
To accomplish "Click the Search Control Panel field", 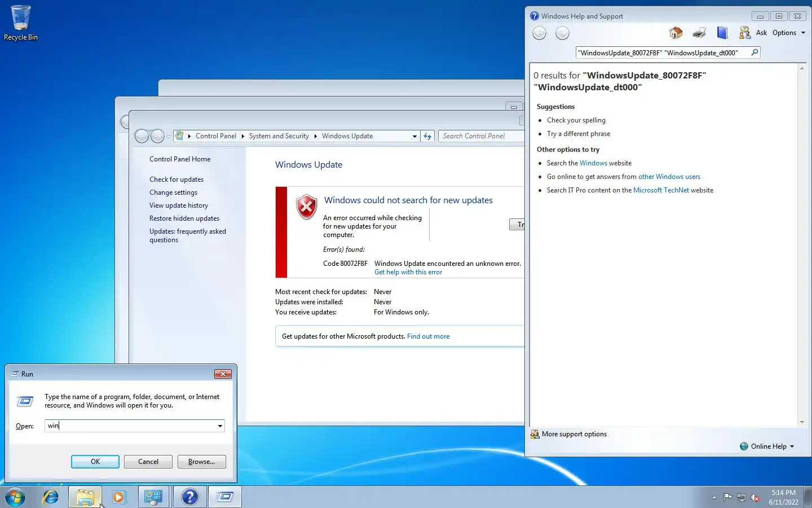I will pos(481,136).
